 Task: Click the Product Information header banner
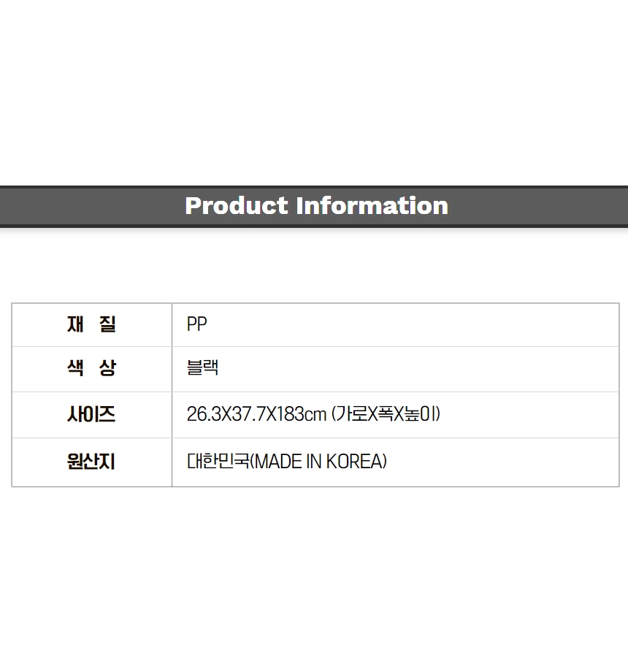click(x=314, y=206)
